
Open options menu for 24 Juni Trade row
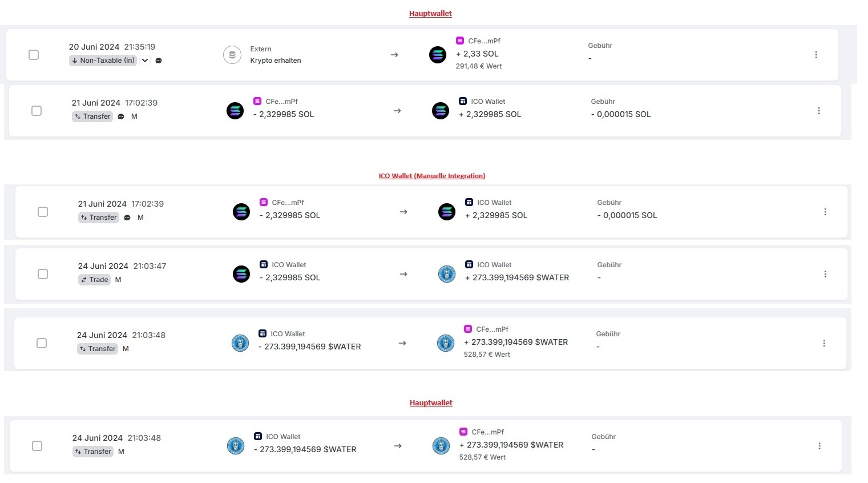825,274
